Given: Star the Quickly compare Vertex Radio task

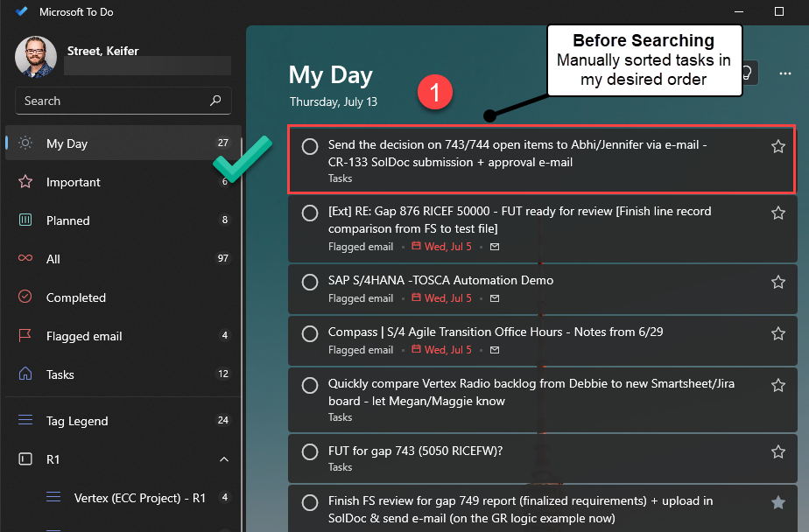Looking at the screenshot, I should pos(778,385).
